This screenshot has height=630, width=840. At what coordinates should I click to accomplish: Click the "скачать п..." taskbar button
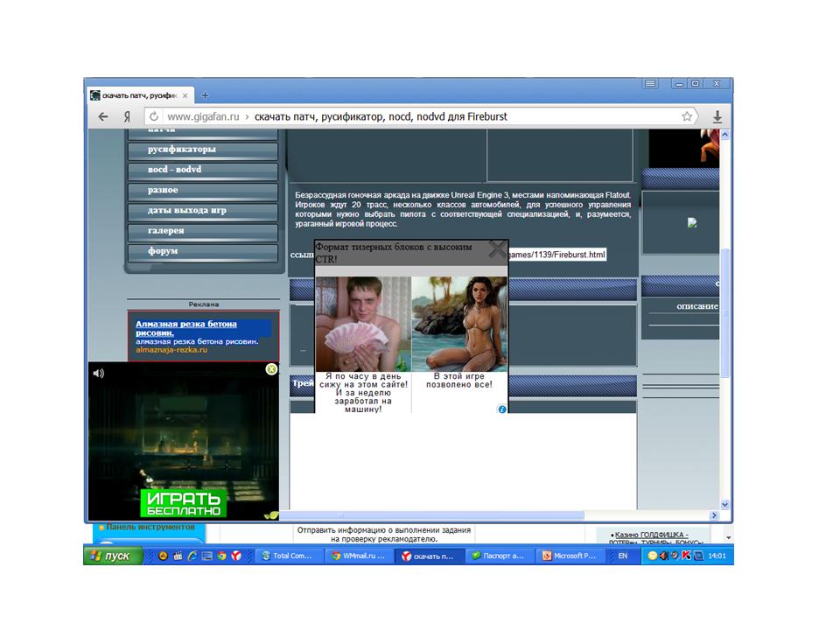coord(428,556)
